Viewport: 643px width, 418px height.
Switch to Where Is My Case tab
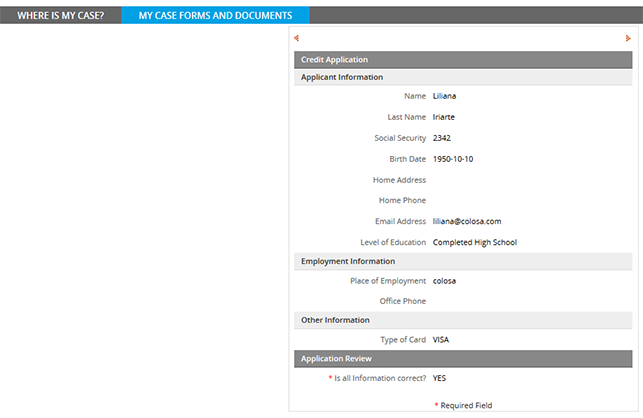coord(61,16)
